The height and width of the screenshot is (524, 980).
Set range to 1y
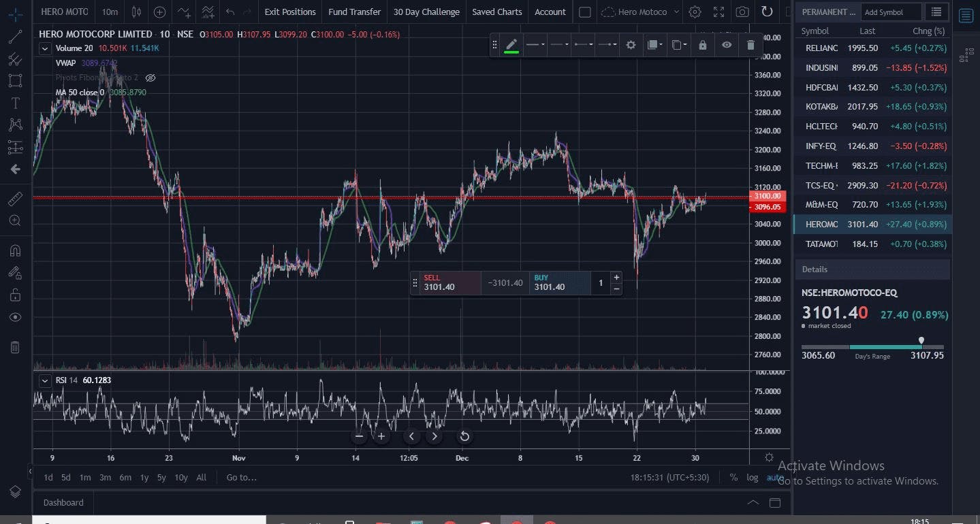coord(144,477)
